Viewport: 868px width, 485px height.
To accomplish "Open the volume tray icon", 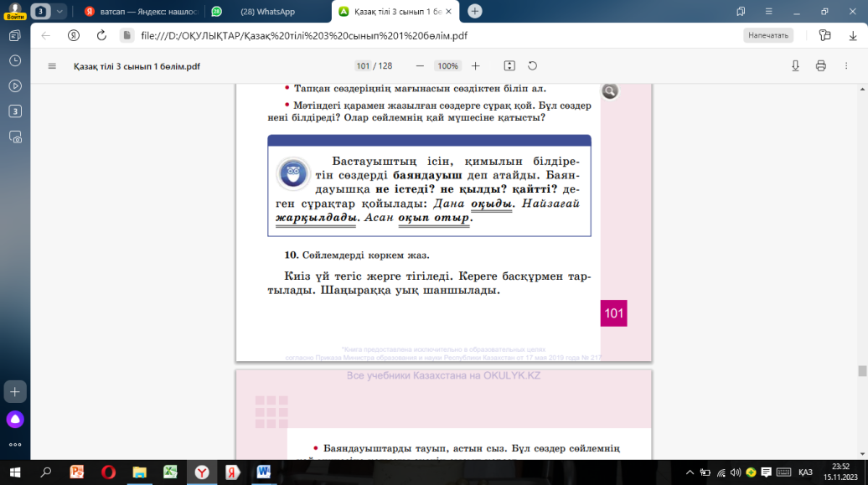I will coord(736,472).
